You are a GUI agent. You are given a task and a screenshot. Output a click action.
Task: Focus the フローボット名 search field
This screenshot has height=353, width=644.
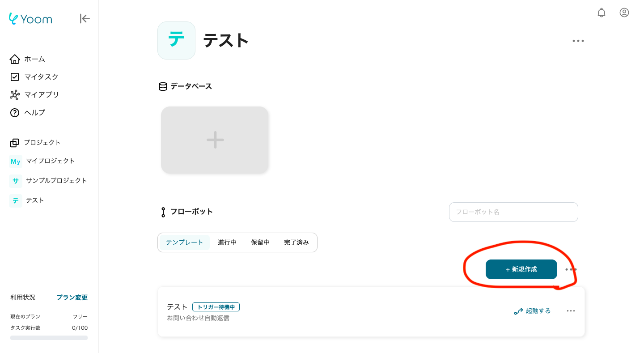513,212
